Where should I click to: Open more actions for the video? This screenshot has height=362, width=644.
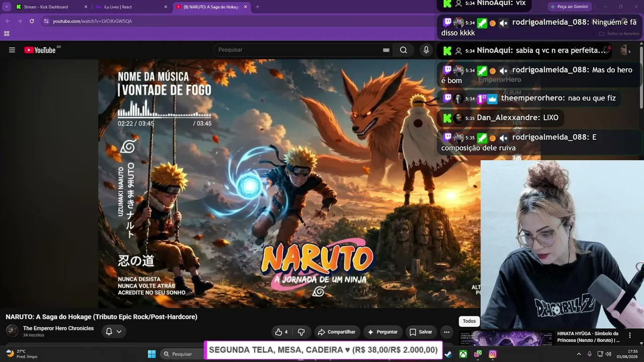coord(446,332)
